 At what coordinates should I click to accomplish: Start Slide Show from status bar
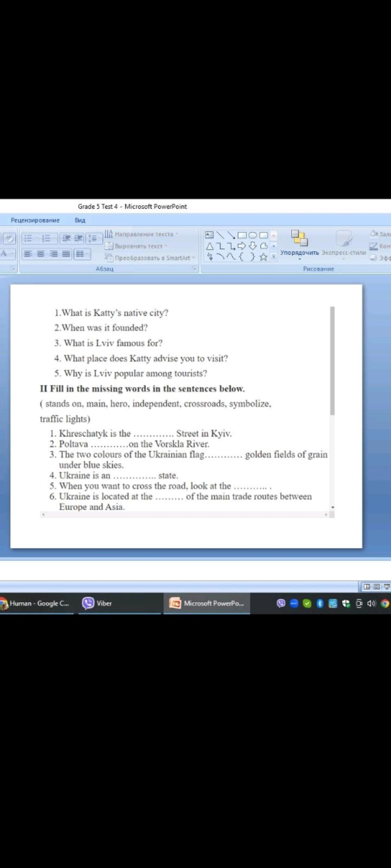click(387, 587)
